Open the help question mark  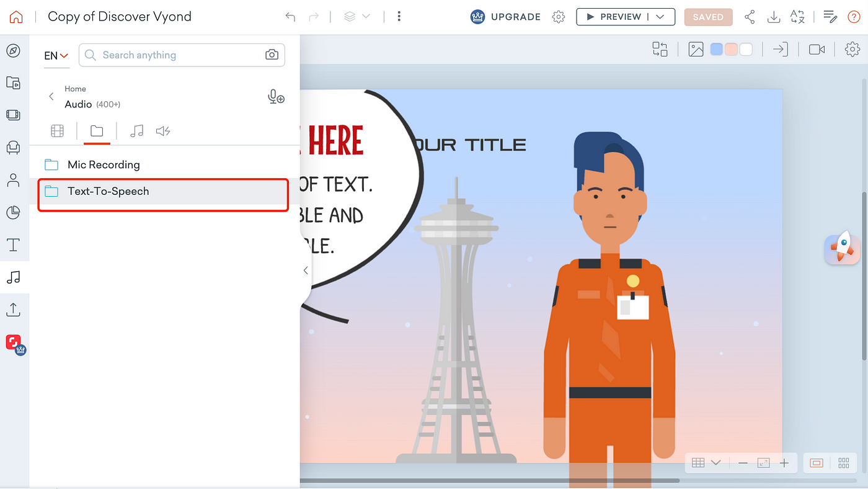(x=854, y=17)
